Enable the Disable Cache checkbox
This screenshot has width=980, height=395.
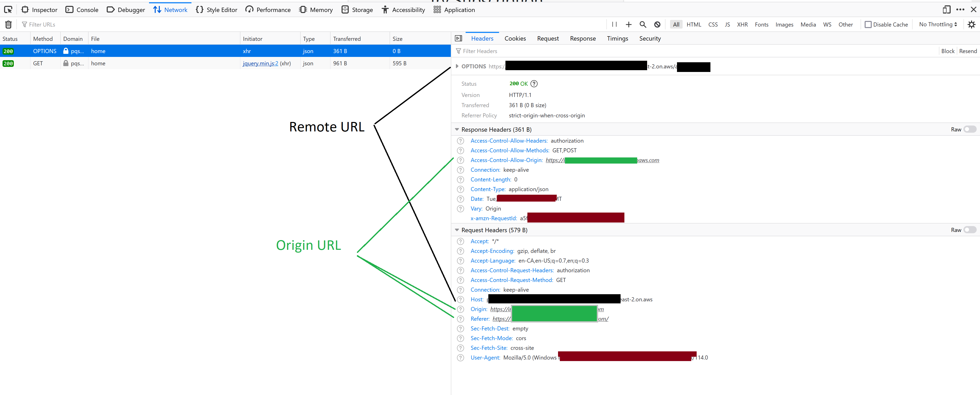coord(868,24)
